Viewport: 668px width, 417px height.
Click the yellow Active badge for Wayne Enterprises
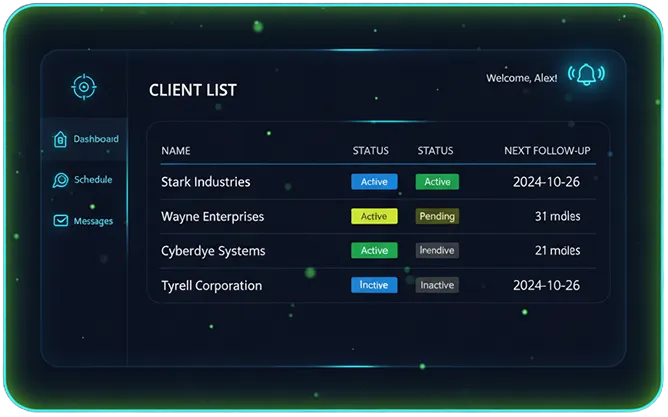pyautogui.click(x=374, y=216)
